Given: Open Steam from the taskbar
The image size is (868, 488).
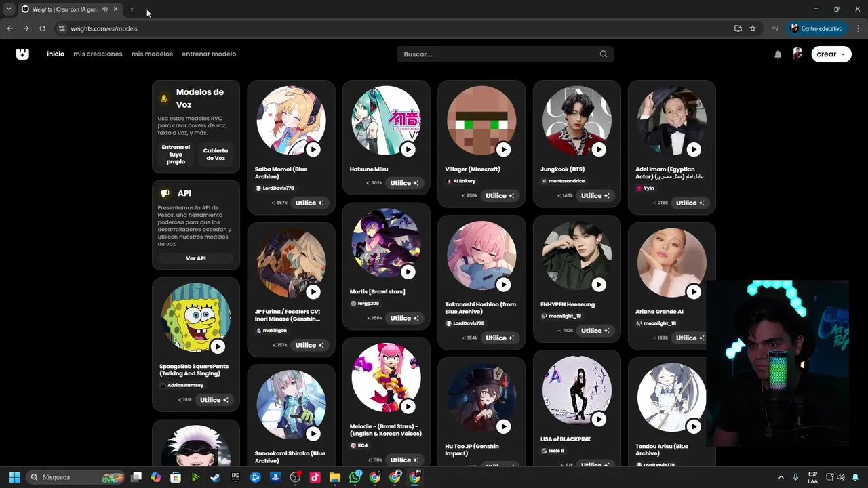Looking at the screenshot, I should click(215, 477).
